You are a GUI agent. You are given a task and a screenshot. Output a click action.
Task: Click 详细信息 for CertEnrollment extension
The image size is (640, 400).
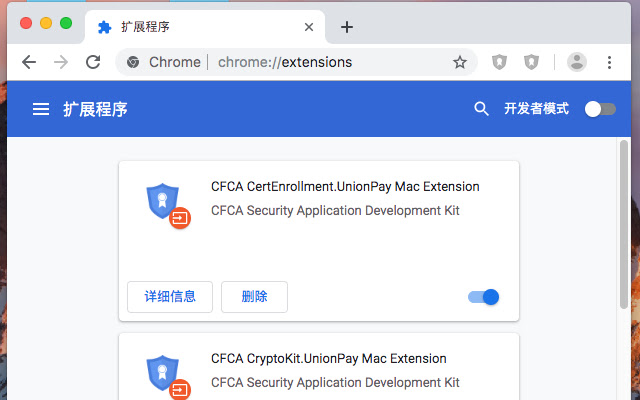(x=170, y=297)
